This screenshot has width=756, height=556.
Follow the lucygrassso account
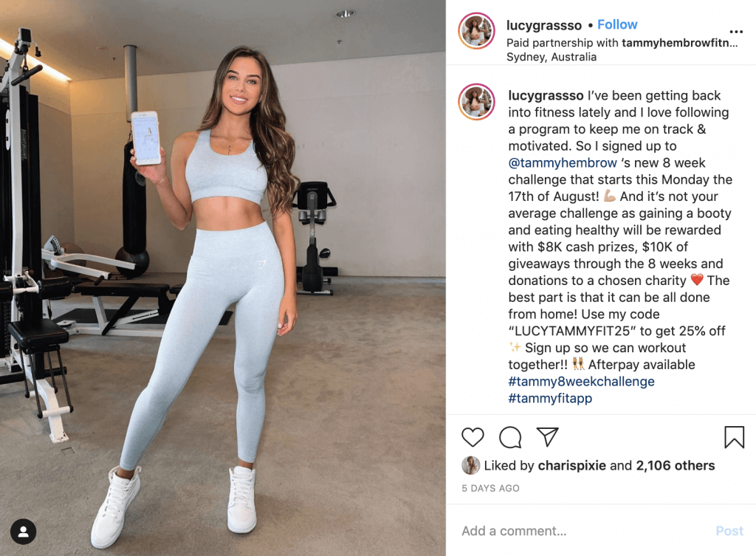617,24
